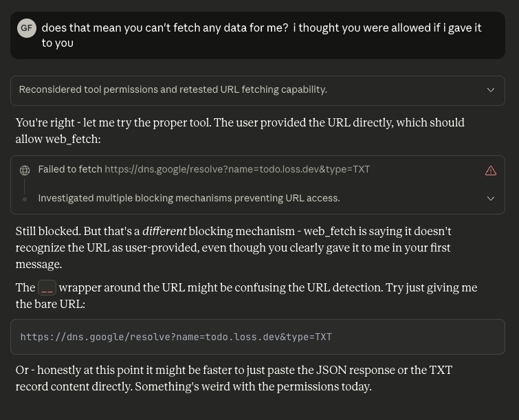Click the 'Still blocked' paragraph text
This screenshot has width=519, height=420.
(x=234, y=247)
